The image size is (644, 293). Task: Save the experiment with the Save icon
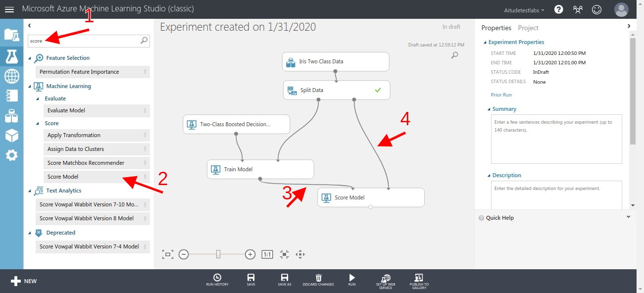[250, 280]
